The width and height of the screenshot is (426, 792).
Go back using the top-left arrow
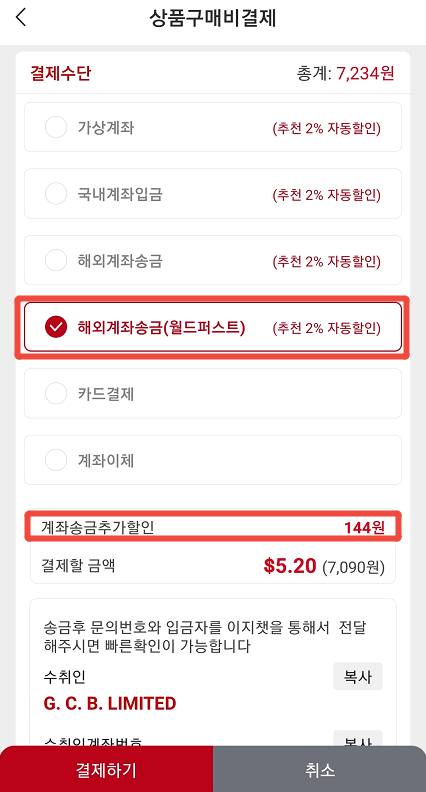(20, 18)
